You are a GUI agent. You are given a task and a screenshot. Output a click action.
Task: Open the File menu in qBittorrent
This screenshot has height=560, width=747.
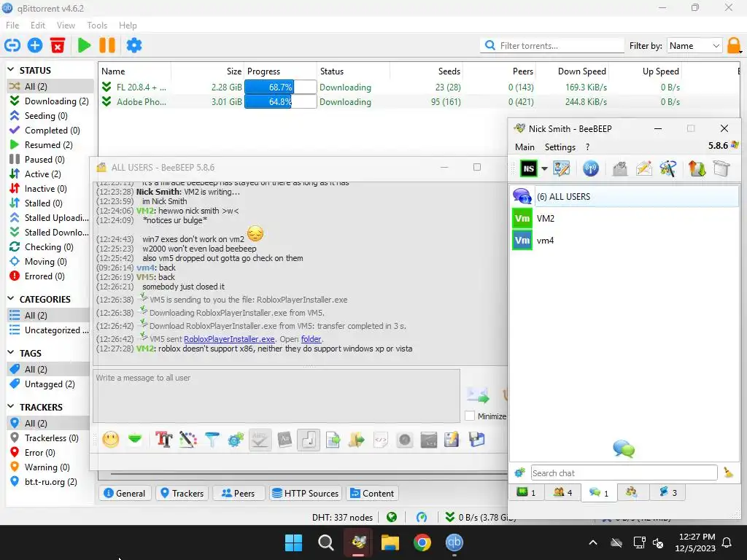(12, 26)
